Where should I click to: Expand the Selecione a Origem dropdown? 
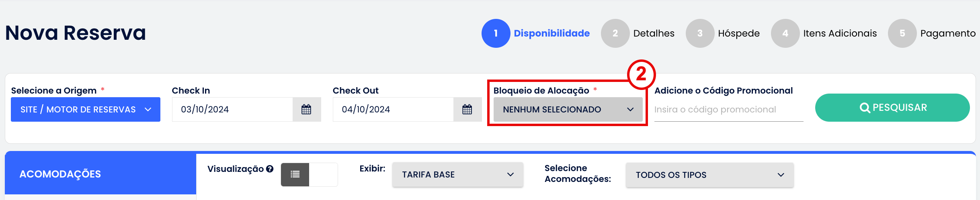(86, 109)
